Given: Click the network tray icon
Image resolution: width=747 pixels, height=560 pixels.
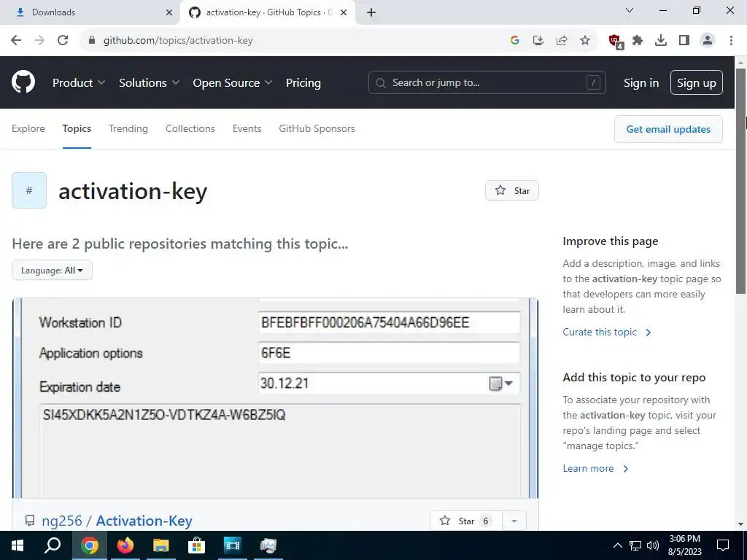Looking at the screenshot, I should tap(635, 545).
